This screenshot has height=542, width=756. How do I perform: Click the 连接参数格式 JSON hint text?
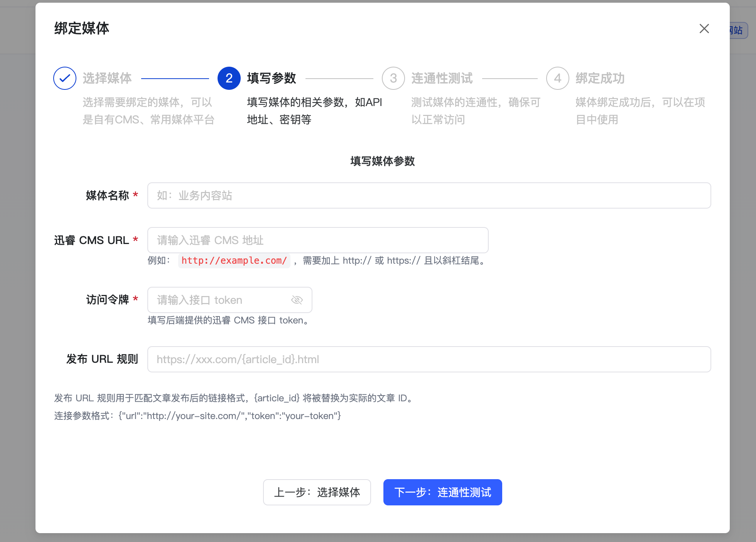click(197, 416)
